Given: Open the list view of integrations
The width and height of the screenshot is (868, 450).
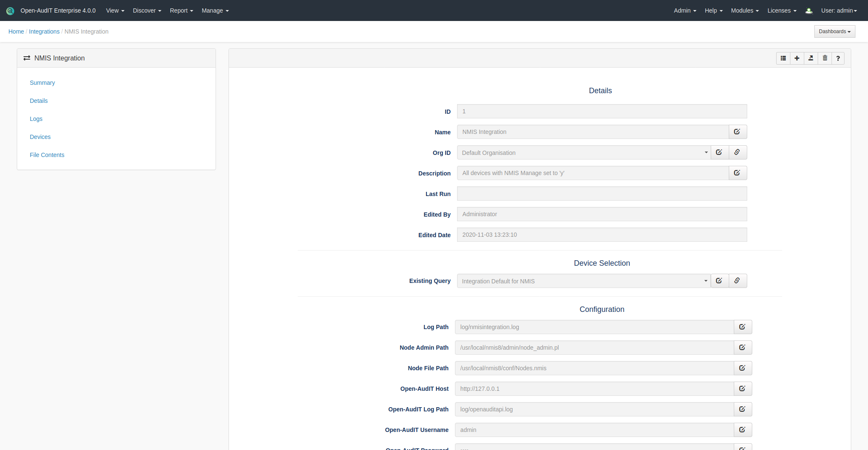Looking at the screenshot, I should pyautogui.click(x=783, y=58).
